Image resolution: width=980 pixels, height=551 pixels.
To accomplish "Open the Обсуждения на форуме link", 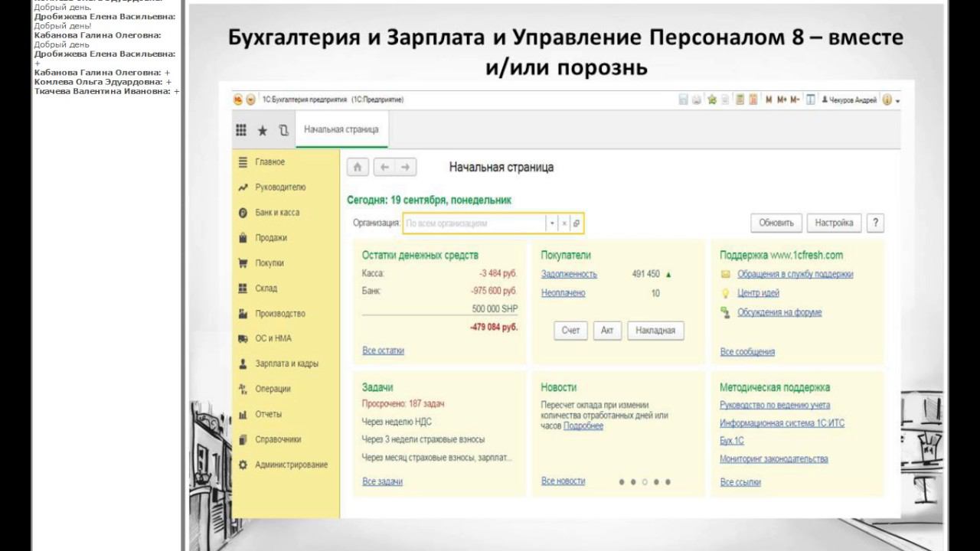I will pyautogui.click(x=779, y=312).
